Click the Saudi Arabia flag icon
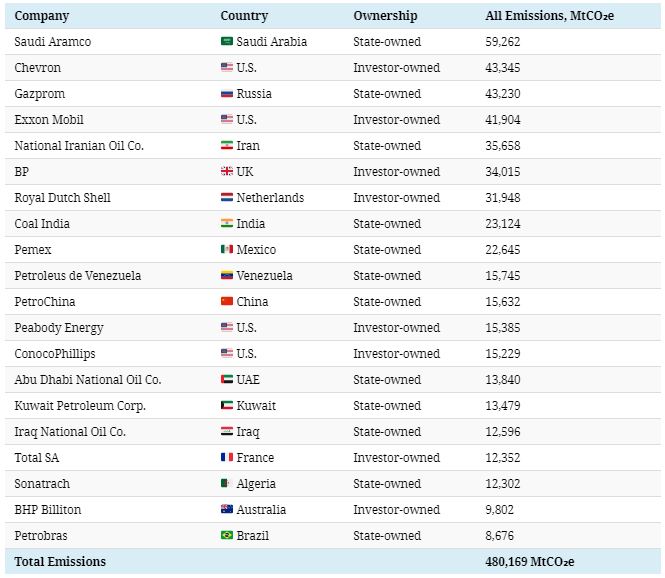 click(x=227, y=41)
